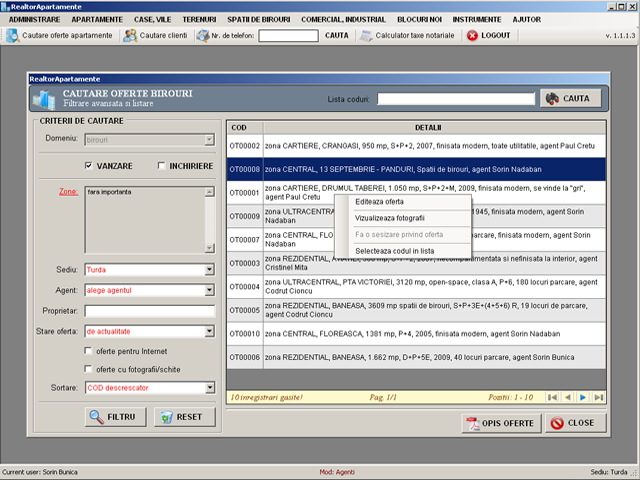Jump to the last results page
The image size is (640, 480).
pos(598,397)
